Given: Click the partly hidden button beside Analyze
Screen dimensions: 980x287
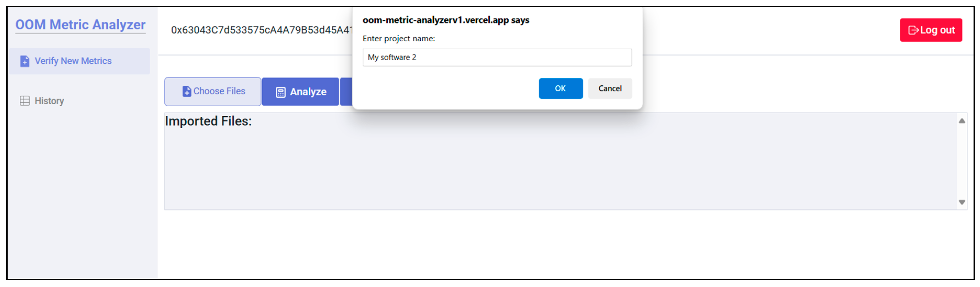Looking at the screenshot, I should pos(346,92).
